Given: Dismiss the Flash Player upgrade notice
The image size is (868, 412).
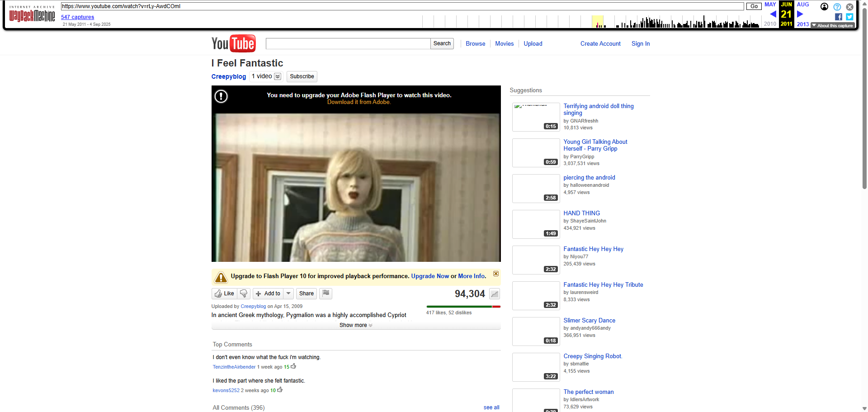Looking at the screenshot, I should pyautogui.click(x=496, y=274).
